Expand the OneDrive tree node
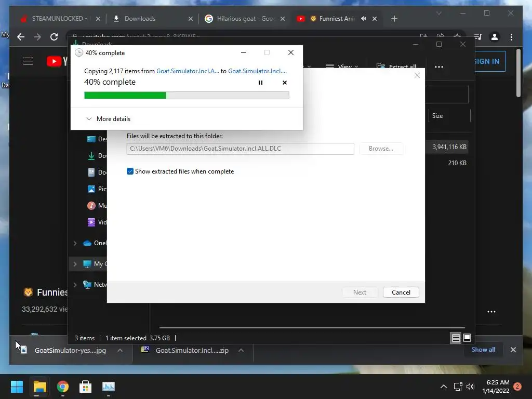532x399 pixels. tap(75, 243)
